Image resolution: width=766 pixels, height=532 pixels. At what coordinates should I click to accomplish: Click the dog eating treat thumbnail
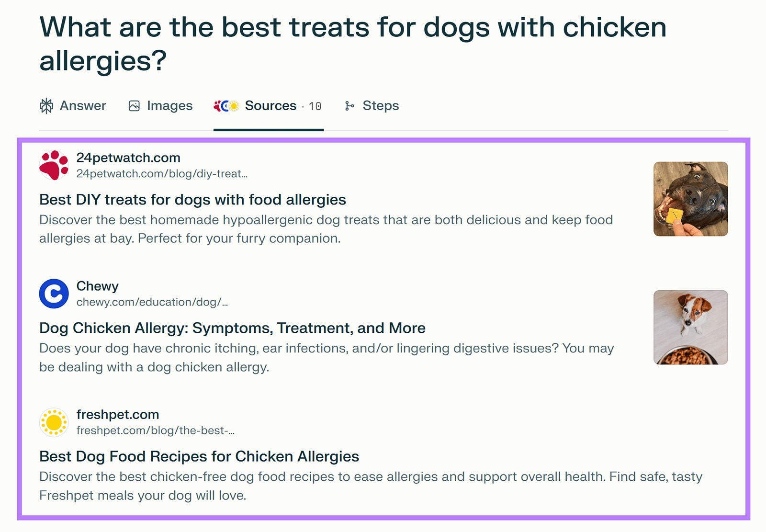[x=690, y=198]
